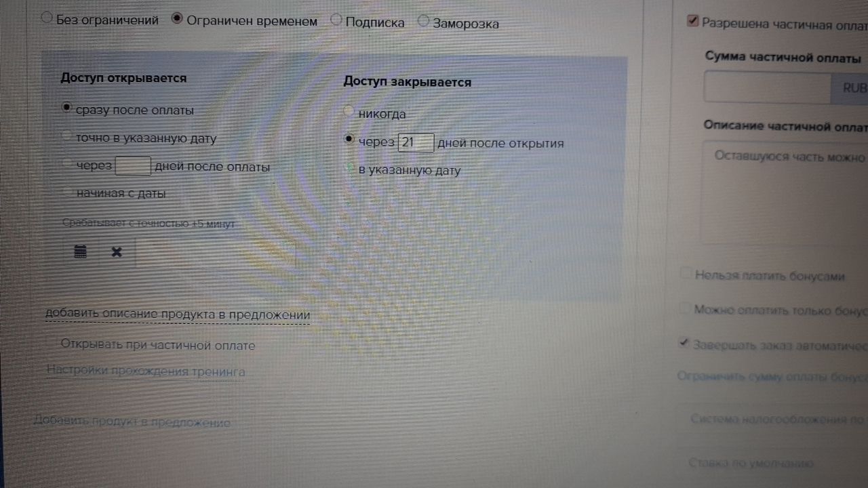This screenshot has width=868, height=488.
Task: Open the "Ставка по умолчанию" dropdown
Action: click(x=773, y=463)
